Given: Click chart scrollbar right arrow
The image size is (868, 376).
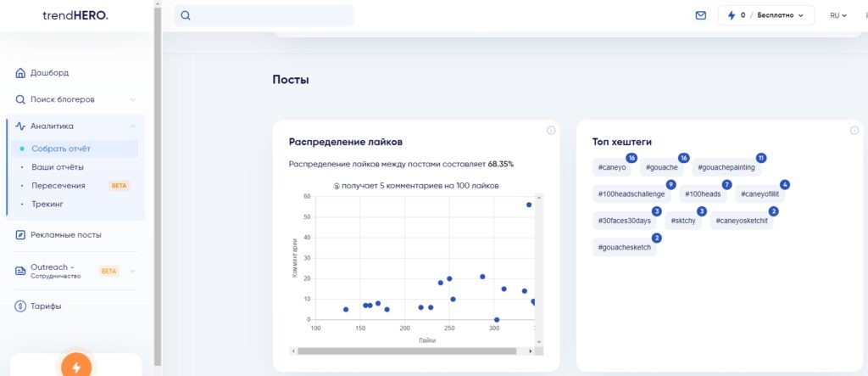Looking at the screenshot, I should pos(531,351).
